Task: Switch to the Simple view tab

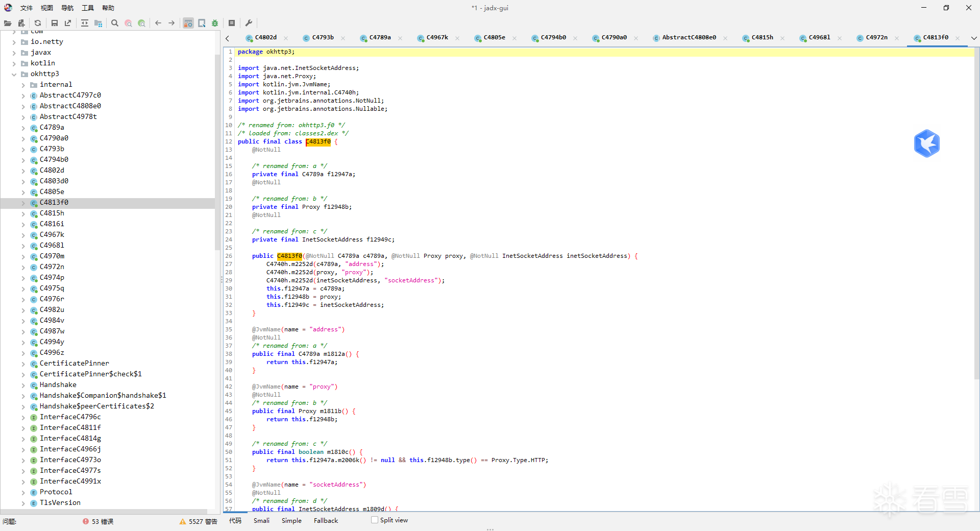Action: (x=291, y=520)
